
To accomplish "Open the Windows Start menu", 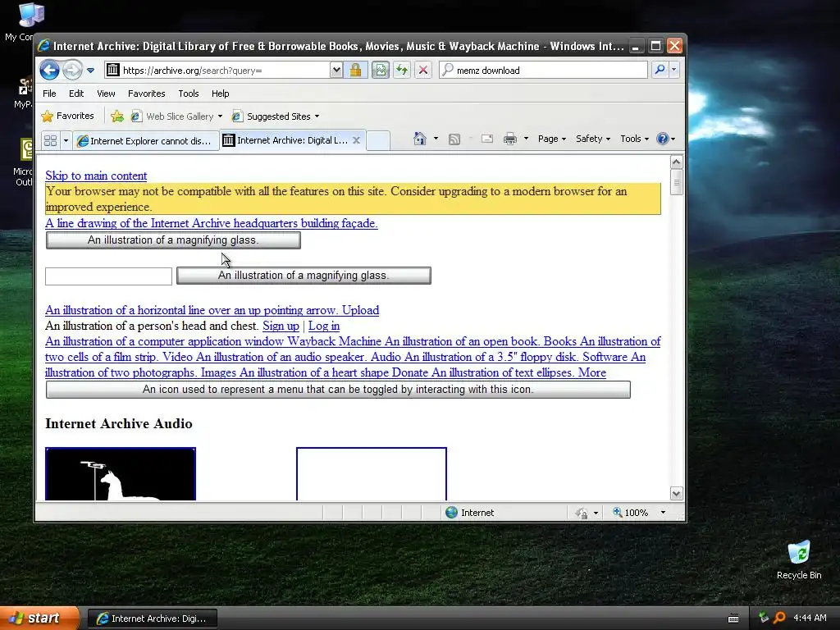I will 39,619.
